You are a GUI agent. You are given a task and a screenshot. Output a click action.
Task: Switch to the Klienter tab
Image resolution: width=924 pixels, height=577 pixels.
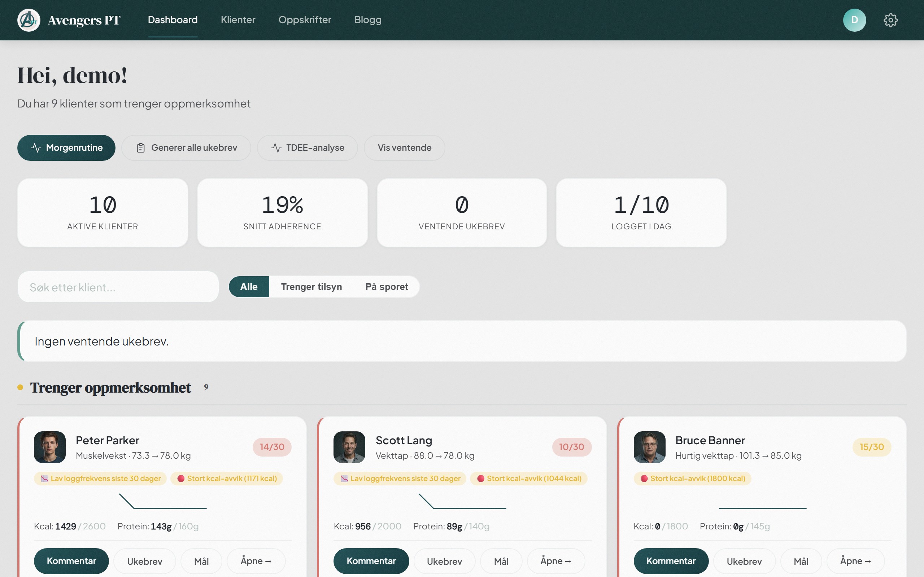[x=238, y=20]
